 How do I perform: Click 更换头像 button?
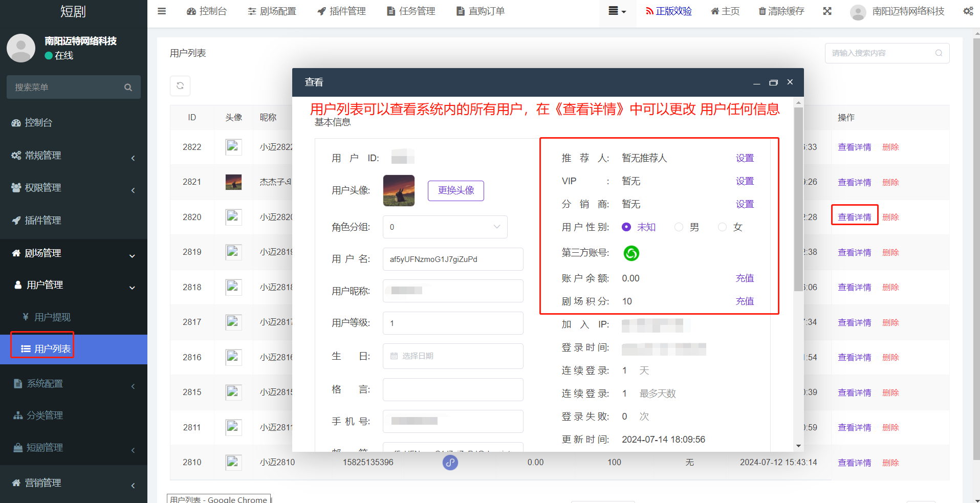point(456,190)
